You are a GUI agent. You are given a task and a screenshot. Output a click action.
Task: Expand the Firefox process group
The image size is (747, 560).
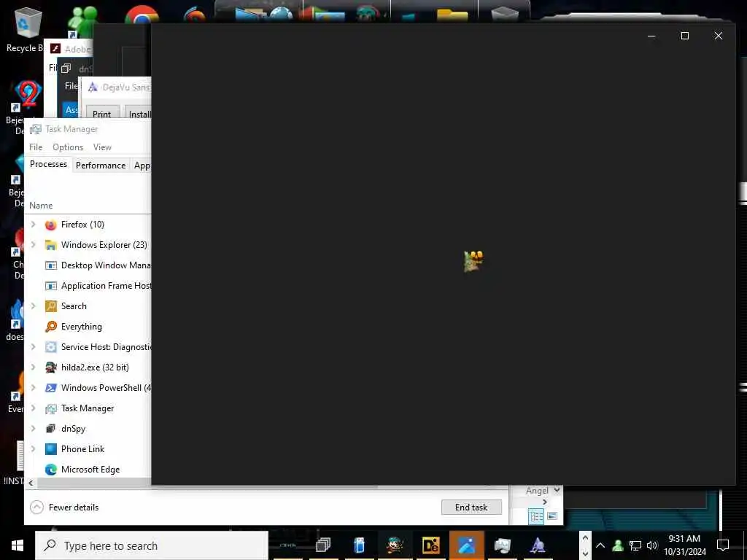pos(33,225)
